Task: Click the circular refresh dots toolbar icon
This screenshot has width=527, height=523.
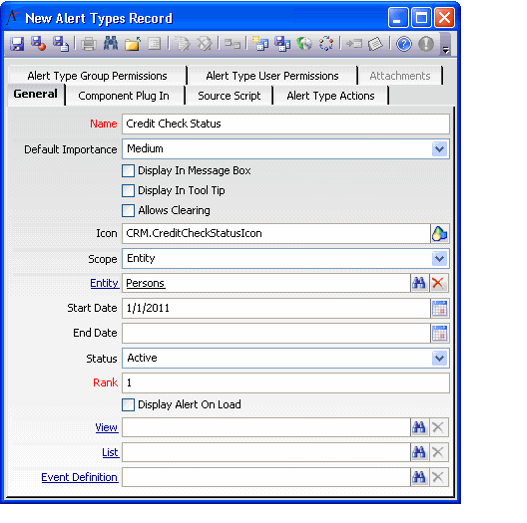Action: pyautogui.click(x=326, y=44)
